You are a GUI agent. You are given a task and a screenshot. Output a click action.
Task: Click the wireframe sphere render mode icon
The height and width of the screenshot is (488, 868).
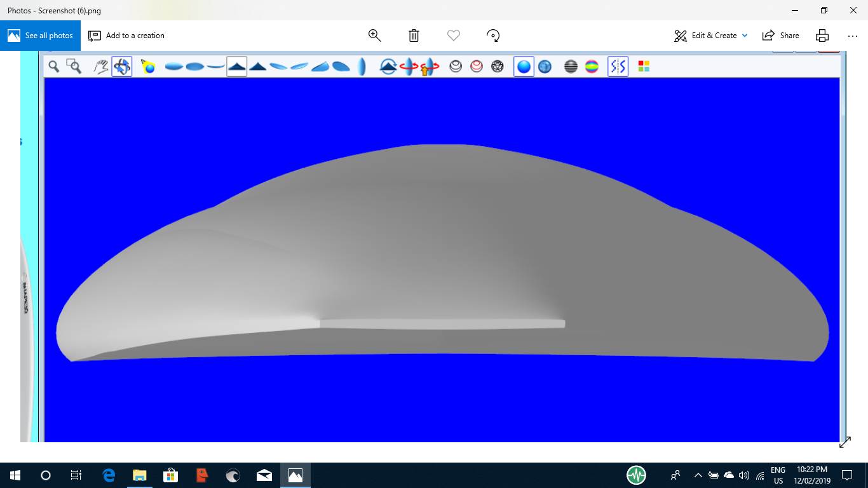pos(456,66)
